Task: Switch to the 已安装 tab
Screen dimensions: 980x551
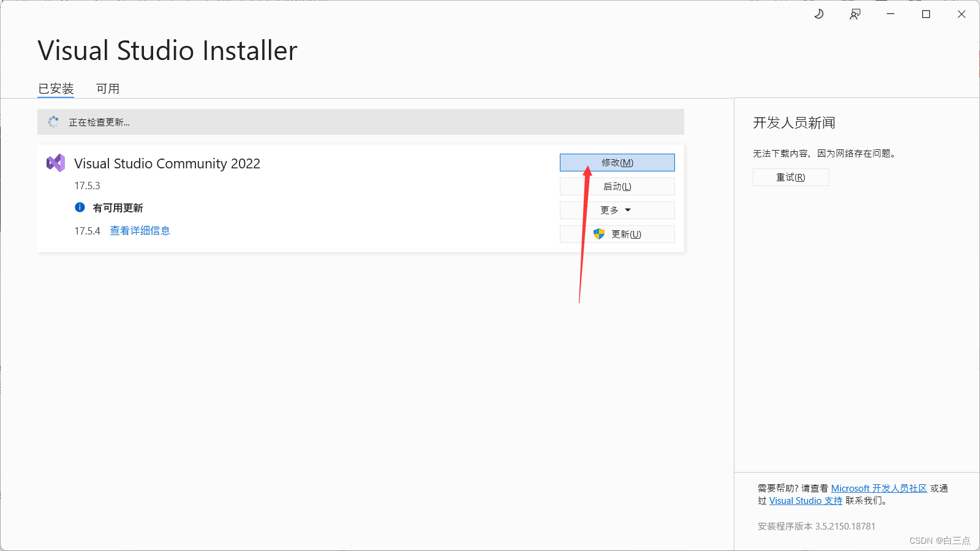Action: [56, 89]
